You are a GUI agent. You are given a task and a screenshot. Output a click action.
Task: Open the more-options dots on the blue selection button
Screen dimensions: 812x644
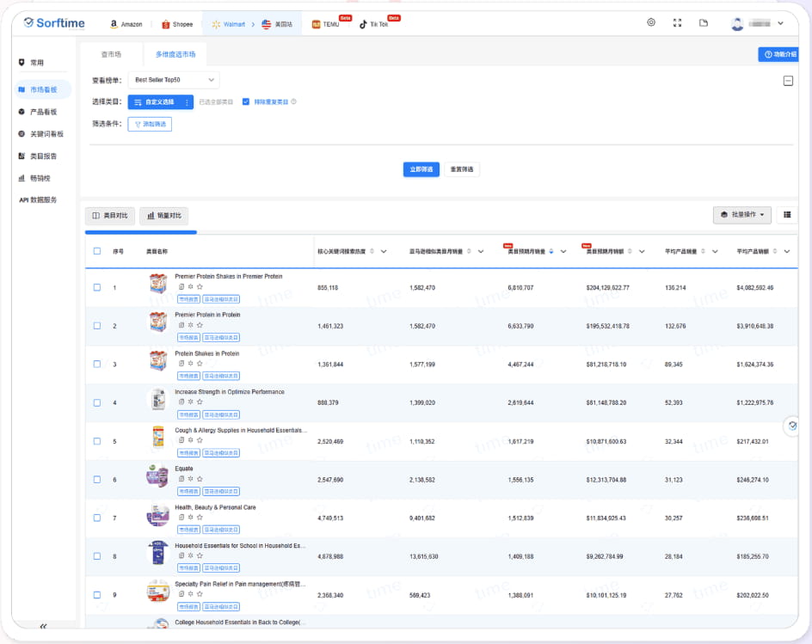(x=187, y=102)
